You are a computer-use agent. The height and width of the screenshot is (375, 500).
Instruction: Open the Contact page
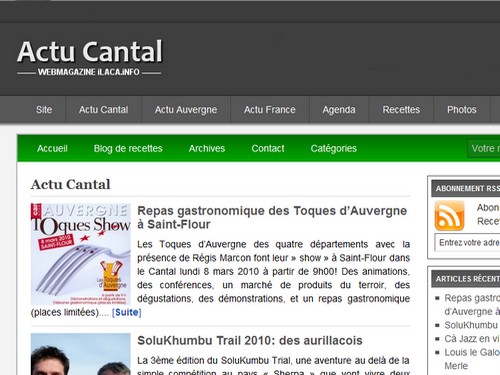268,148
